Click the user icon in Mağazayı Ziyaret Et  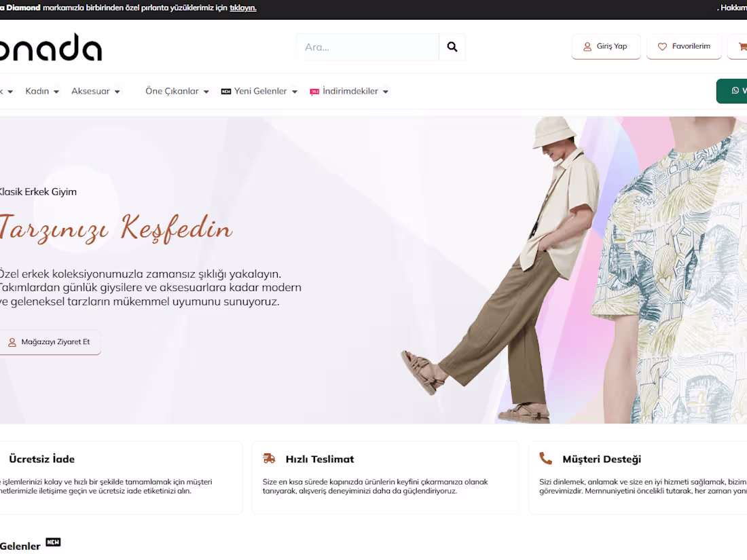[x=12, y=342]
